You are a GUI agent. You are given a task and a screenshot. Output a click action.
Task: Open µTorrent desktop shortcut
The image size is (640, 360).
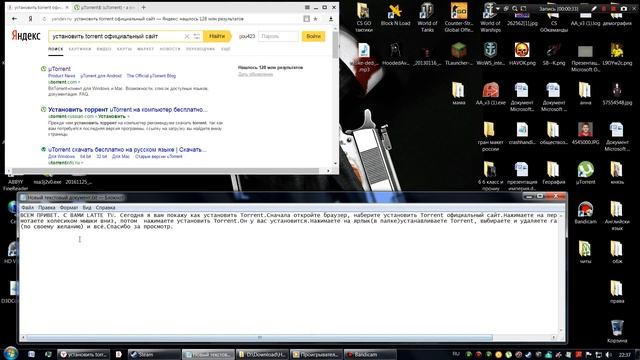pyautogui.click(x=585, y=173)
